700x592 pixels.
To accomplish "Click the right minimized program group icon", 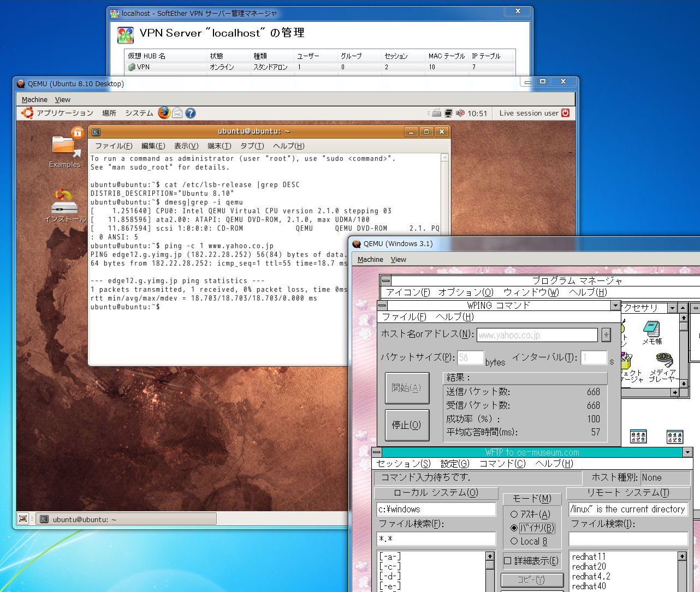I will click(x=675, y=436).
